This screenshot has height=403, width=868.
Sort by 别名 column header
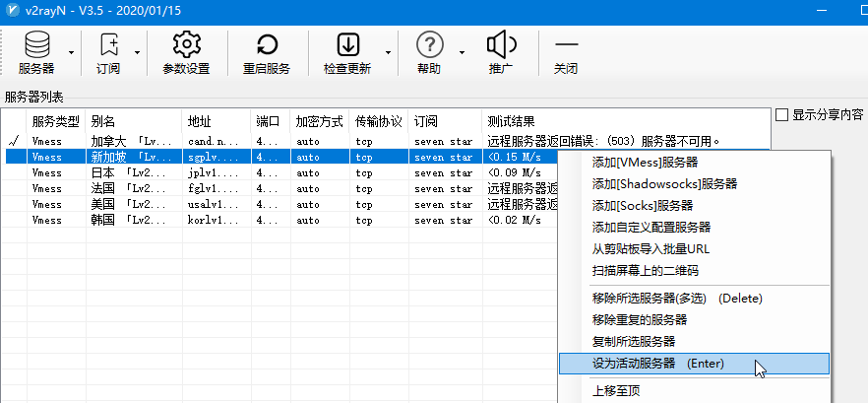point(134,121)
